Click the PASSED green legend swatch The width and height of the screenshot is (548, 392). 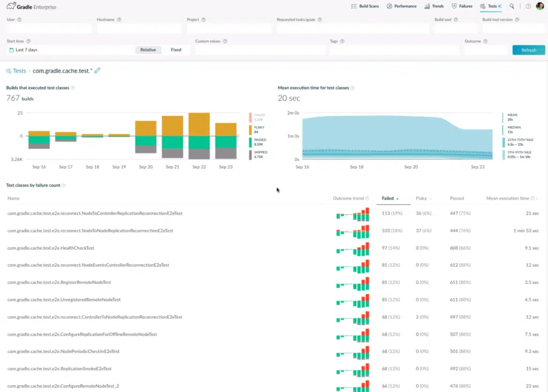[249, 142]
